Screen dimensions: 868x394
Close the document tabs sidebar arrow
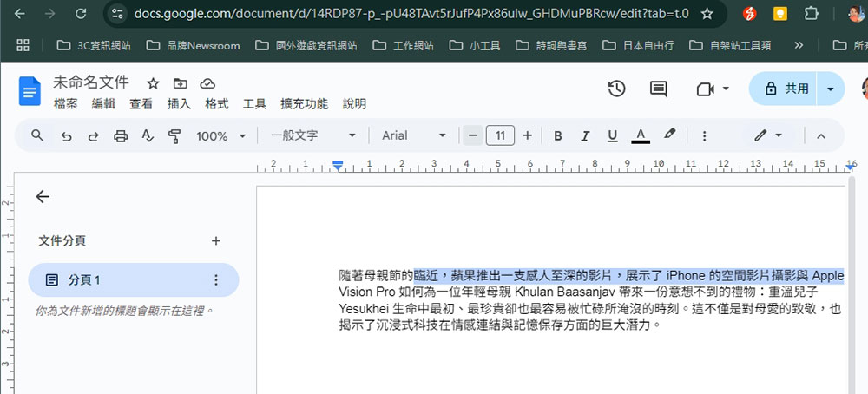coord(43,196)
